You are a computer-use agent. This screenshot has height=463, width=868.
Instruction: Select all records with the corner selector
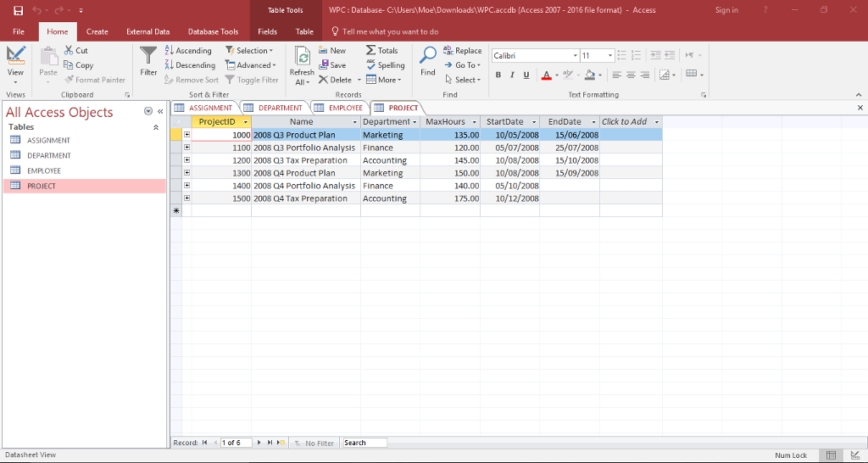176,122
